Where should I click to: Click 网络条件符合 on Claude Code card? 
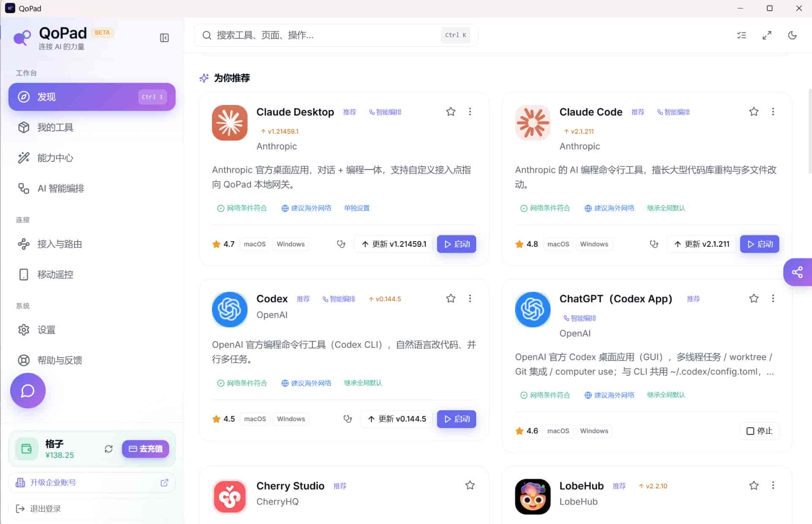[545, 208]
